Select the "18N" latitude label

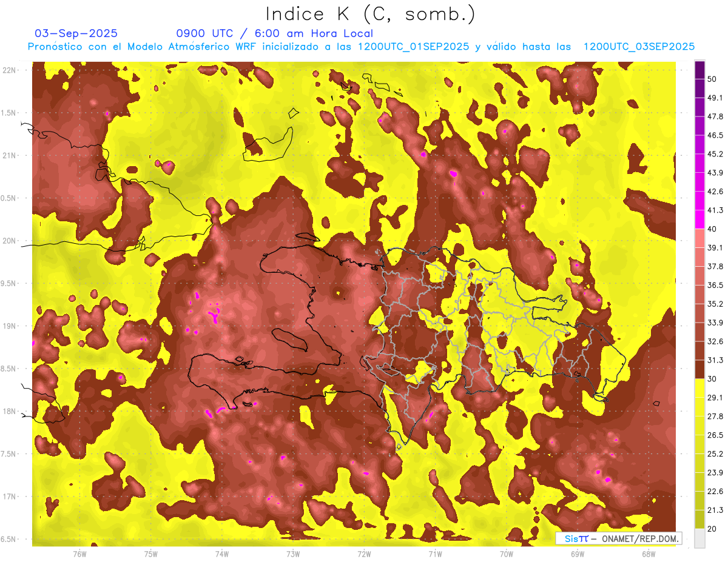[x=8, y=411]
